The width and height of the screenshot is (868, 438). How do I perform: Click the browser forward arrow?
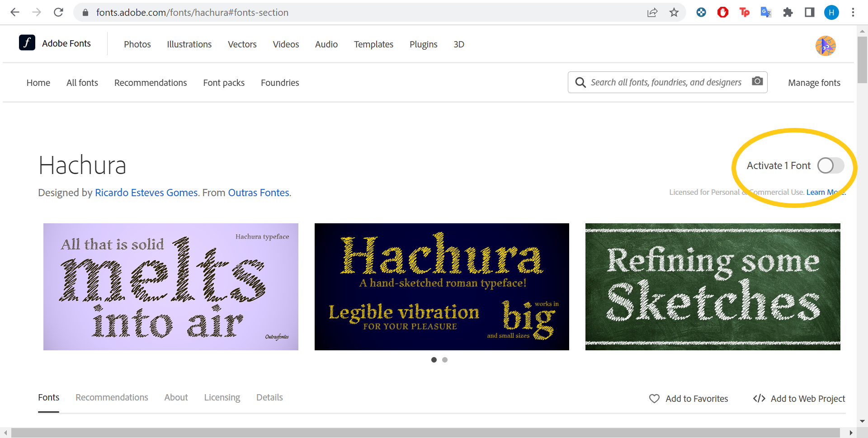37,12
